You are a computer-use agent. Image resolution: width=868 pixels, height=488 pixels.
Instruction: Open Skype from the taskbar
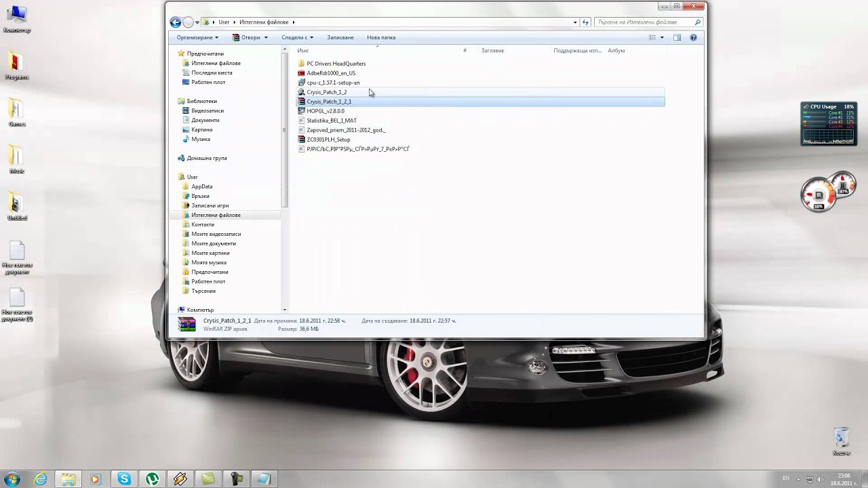(x=124, y=479)
